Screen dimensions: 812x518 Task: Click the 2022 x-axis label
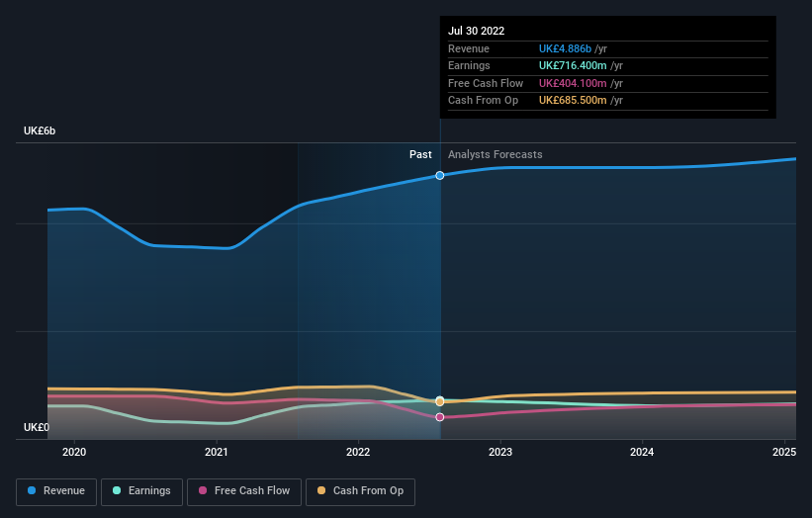pos(358,452)
